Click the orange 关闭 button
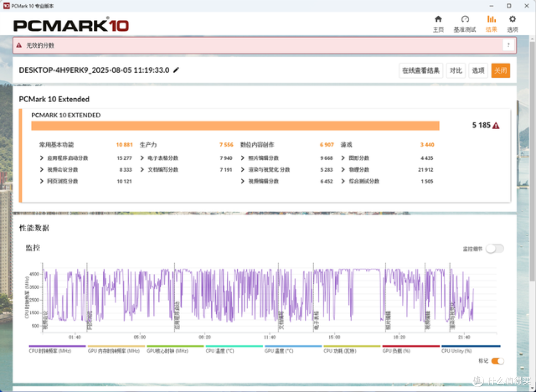Image resolution: width=536 pixels, height=392 pixels. (500, 70)
